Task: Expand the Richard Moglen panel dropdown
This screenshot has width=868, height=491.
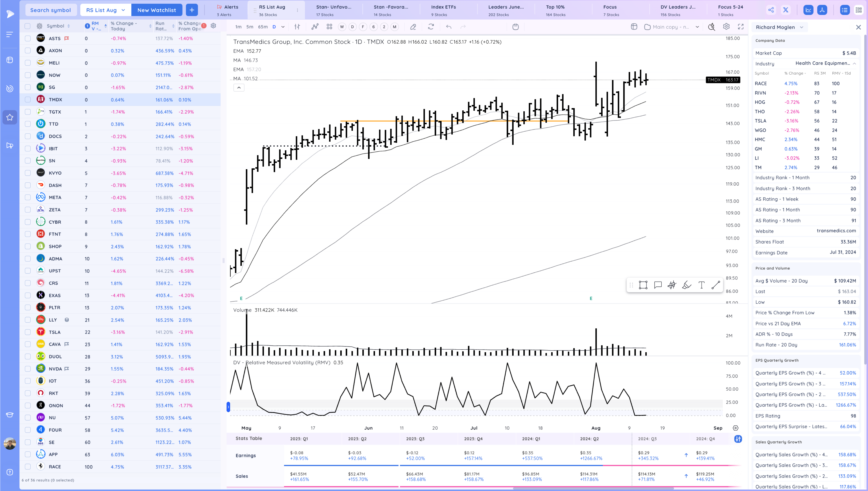Action: (802, 27)
